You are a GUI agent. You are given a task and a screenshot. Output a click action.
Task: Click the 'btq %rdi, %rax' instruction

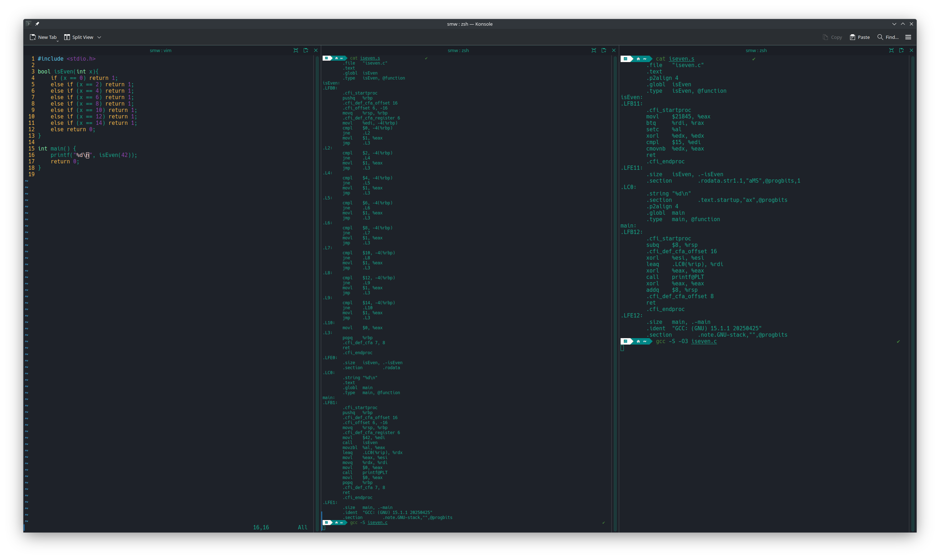(x=675, y=123)
